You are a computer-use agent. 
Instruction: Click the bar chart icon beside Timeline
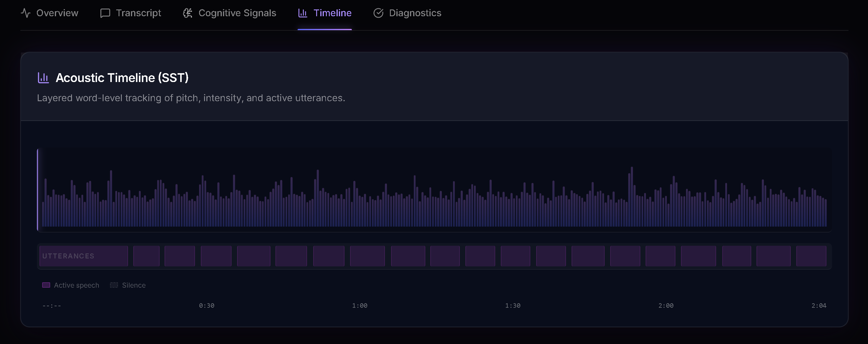click(302, 13)
